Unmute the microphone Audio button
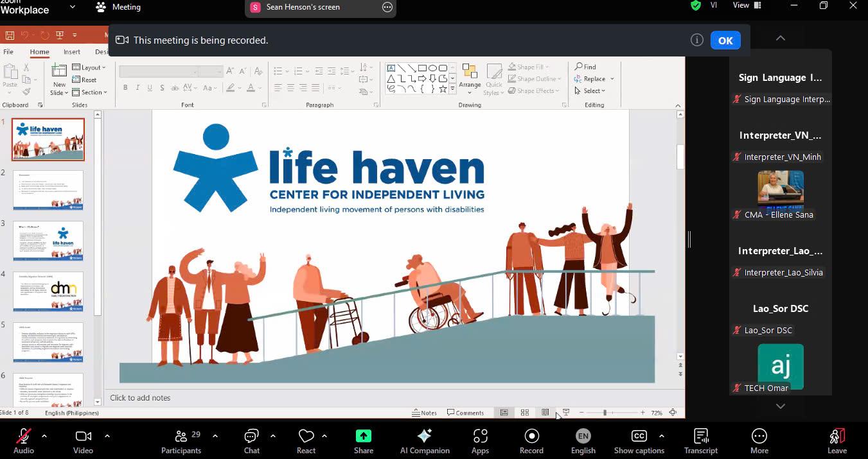The image size is (868, 459). 24,440
